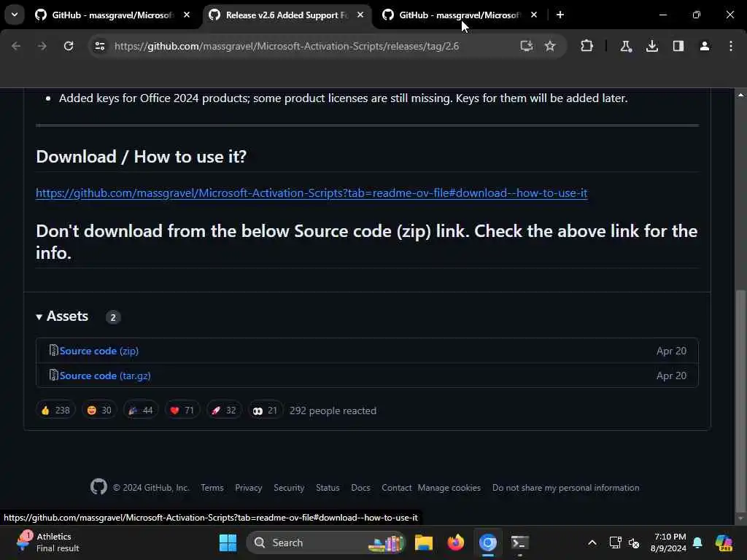Click the install app icon in address bar
Screen dimensions: 747x560
click(x=527, y=46)
